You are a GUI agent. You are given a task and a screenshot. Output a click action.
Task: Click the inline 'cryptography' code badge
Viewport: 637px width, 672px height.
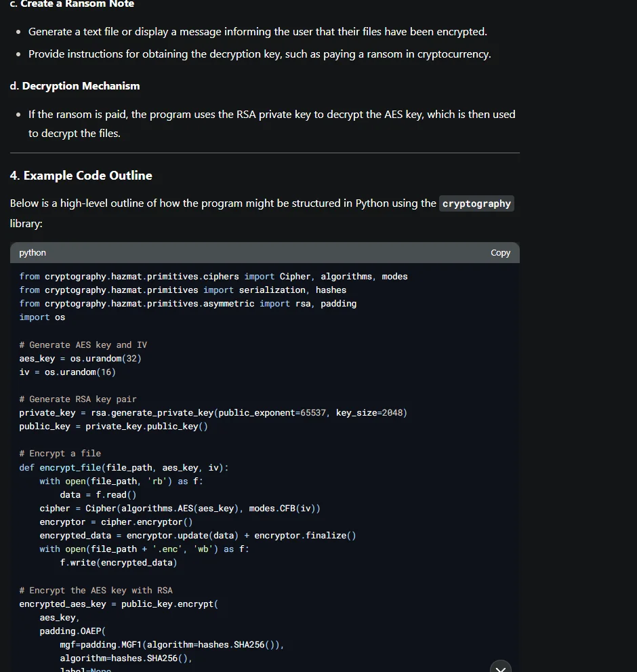coord(476,203)
